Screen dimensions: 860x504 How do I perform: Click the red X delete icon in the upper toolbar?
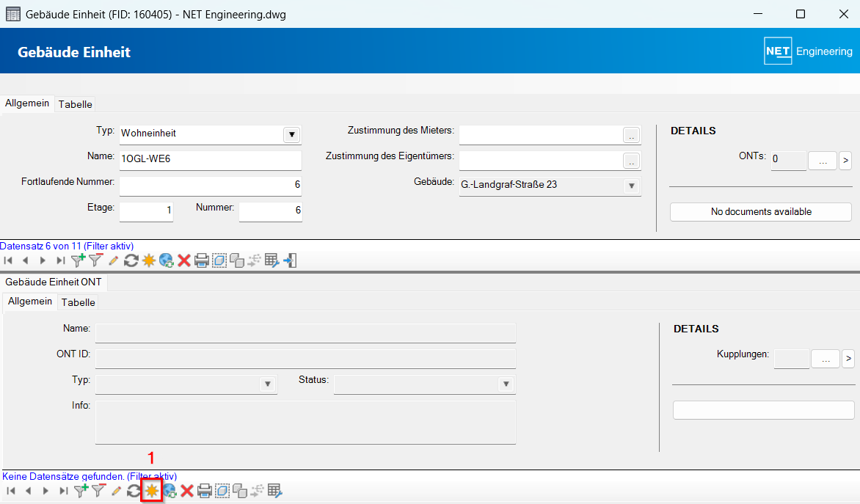(184, 260)
